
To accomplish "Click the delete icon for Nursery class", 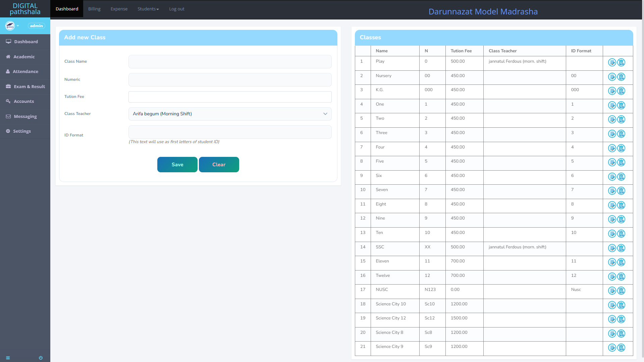I will click(621, 77).
